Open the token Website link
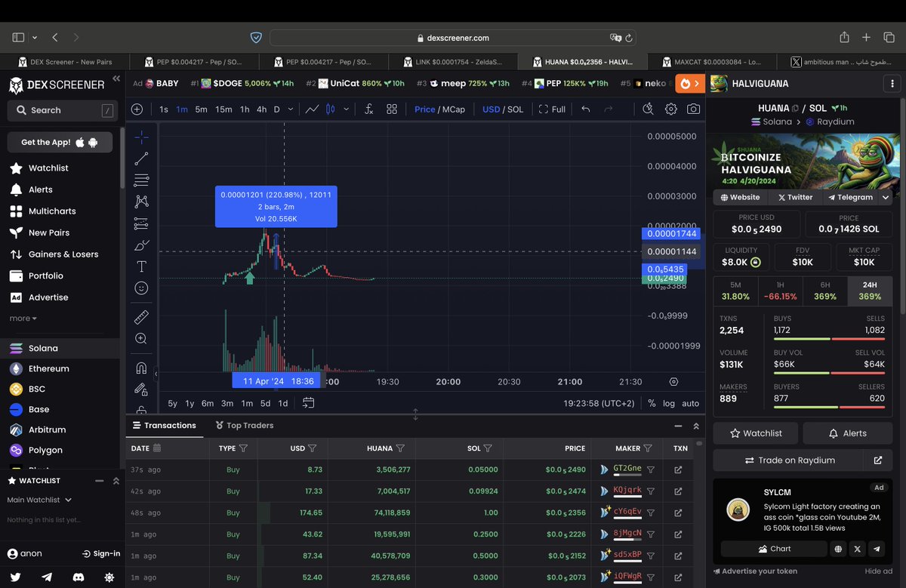The width and height of the screenshot is (906, 588). point(740,197)
